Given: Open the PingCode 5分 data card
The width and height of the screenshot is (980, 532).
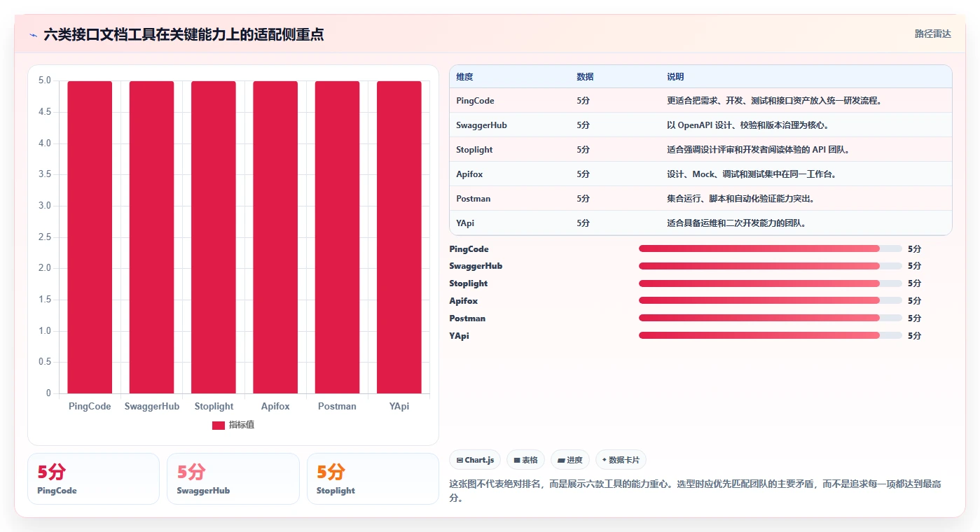Looking at the screenshot, I should pos(93,478).
